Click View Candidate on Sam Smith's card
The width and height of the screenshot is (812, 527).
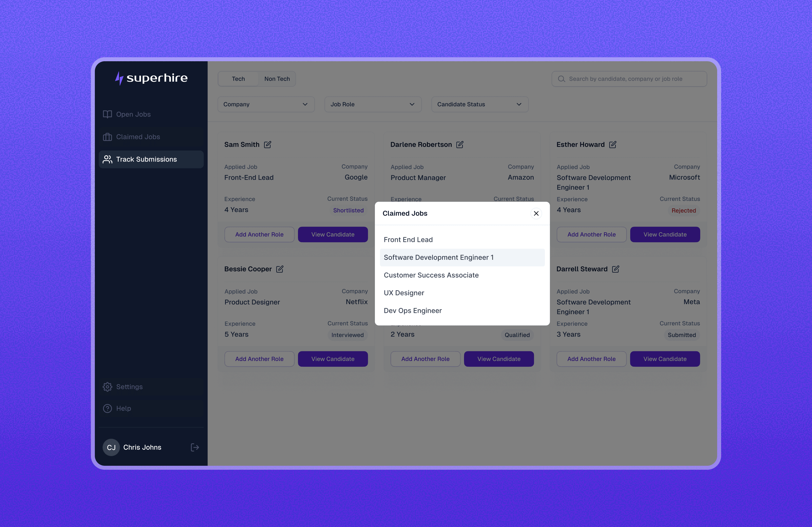(x=333, y=235)
